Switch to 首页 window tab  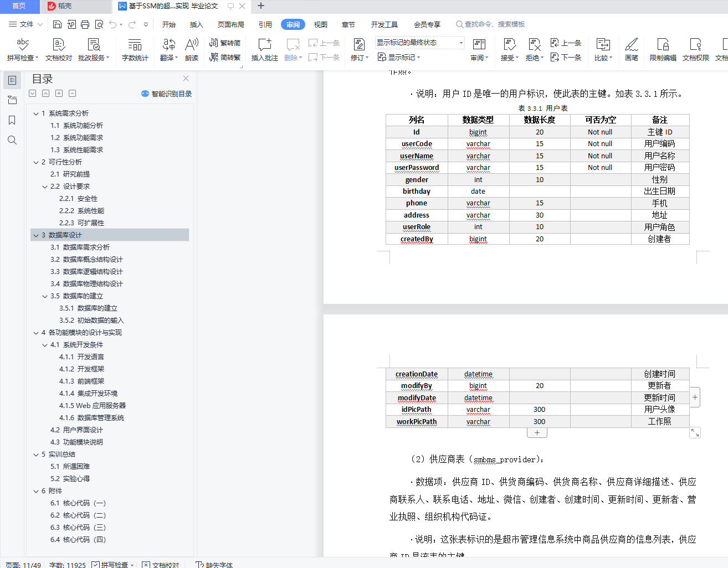click(19, 6)
